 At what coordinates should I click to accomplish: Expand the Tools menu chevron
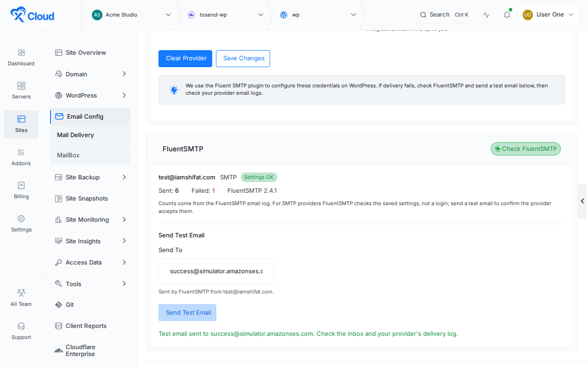124,283
